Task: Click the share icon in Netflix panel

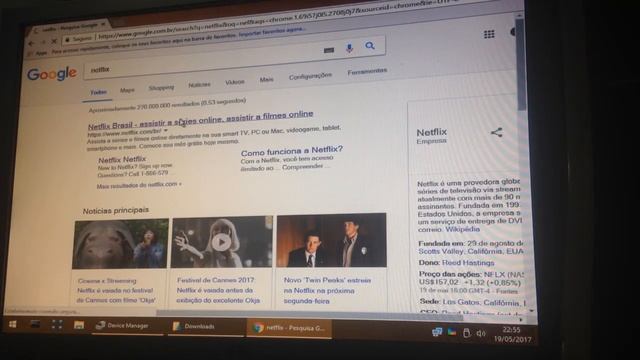Action: [x=497, y=132]
